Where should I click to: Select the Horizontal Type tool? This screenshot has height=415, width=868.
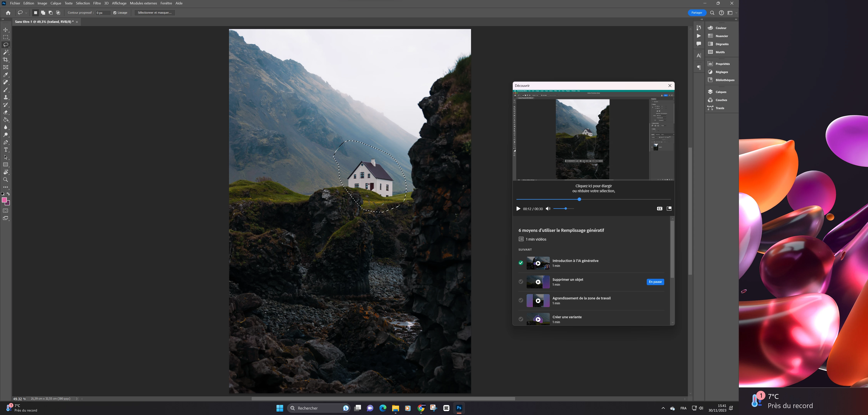tap(6, 150)
